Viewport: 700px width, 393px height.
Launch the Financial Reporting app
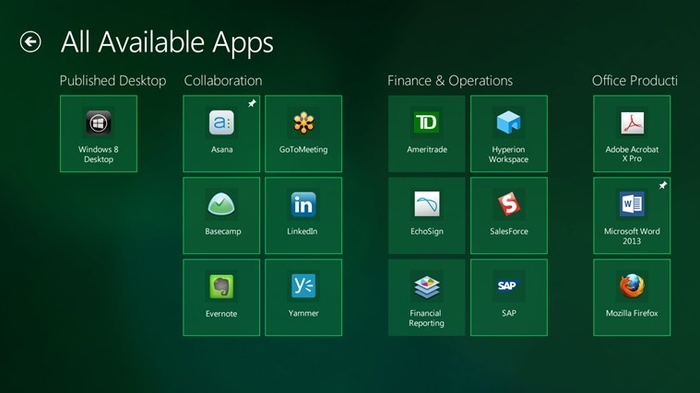(426, 297)
